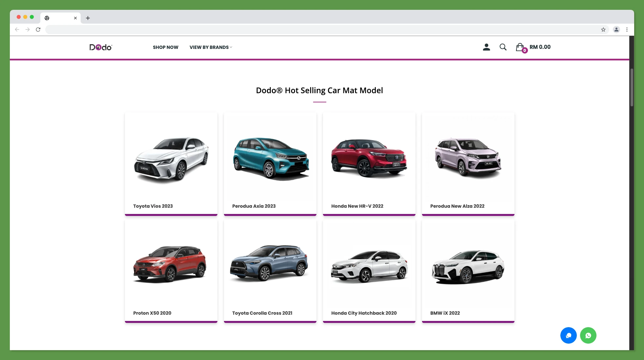Bookmark page with star icon
644x360 pixels.
point(603,30)
